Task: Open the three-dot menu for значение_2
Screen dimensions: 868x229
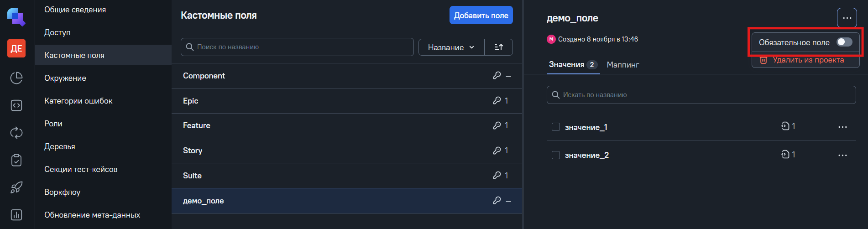Action: (x=842, y=155)
